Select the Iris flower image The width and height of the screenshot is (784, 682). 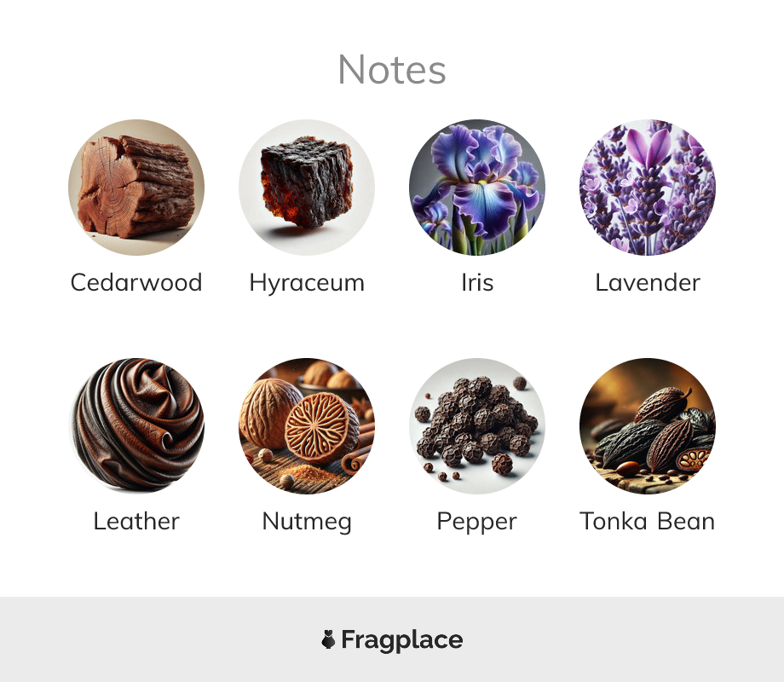(x=477, y=188)
